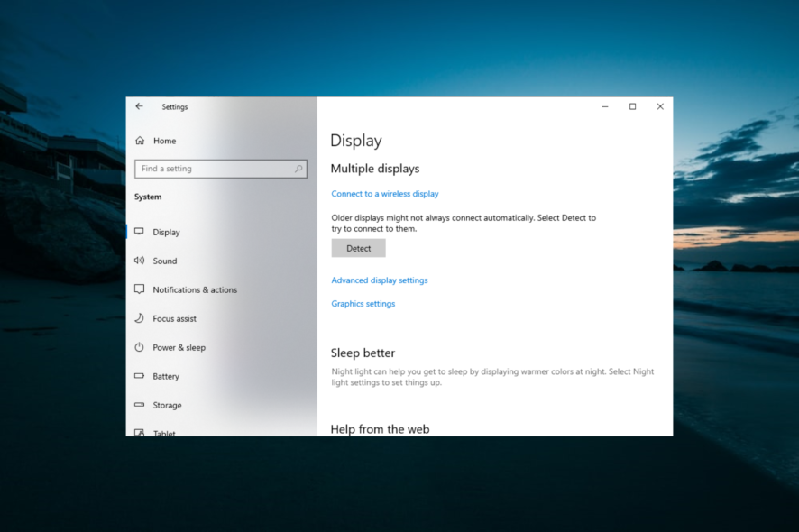799x532 pixels.
Task: Open Connect to a wireless display link
Action: [384, 194]
